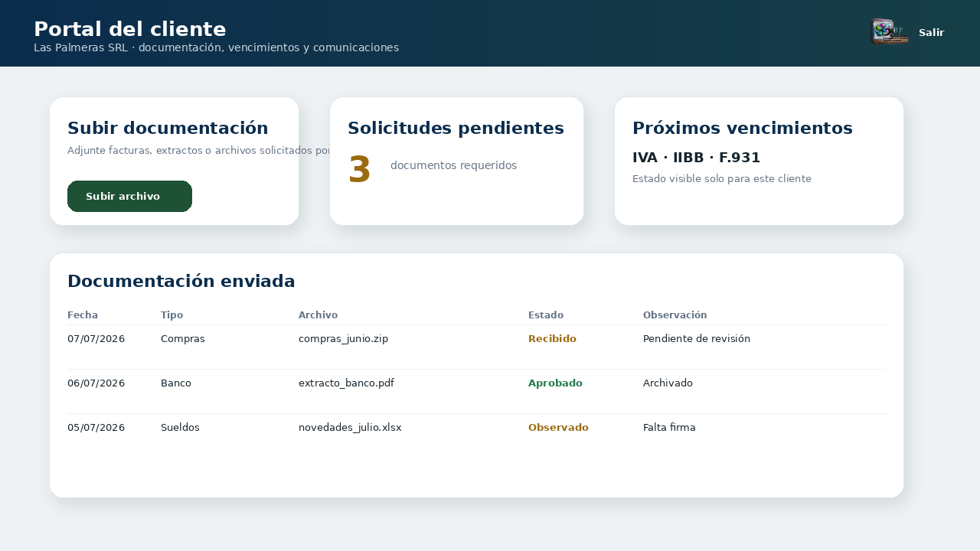Viewport: 980px width, 551px height.
Task: Open the Solicitudes pendientes card heading
Action: click(456, 128)
